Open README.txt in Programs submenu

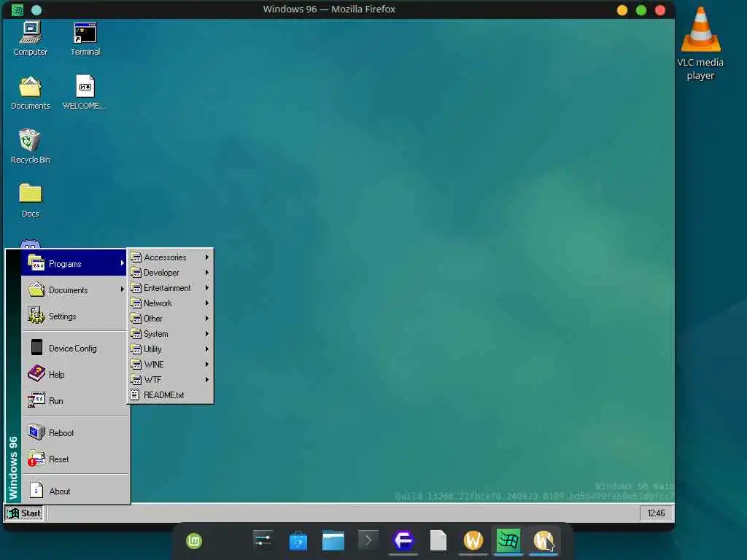click(x=170, y=394)
